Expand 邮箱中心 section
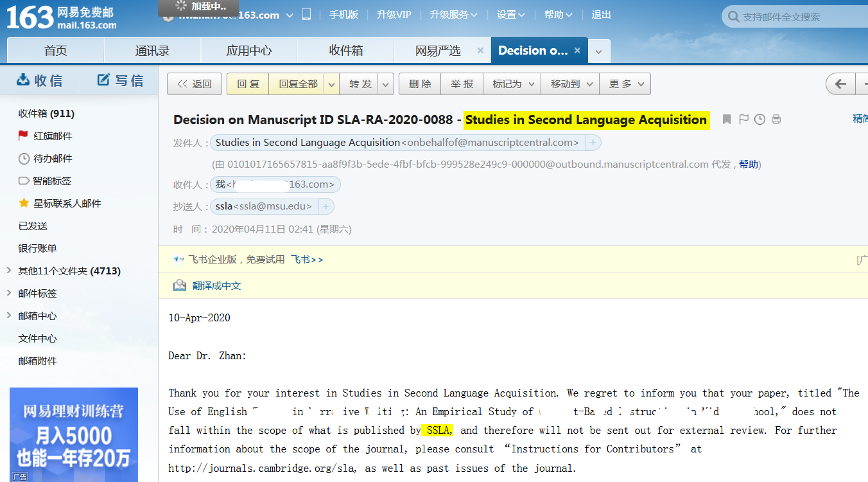The width and height of the screenshot is (868, 482). point(9,316)
